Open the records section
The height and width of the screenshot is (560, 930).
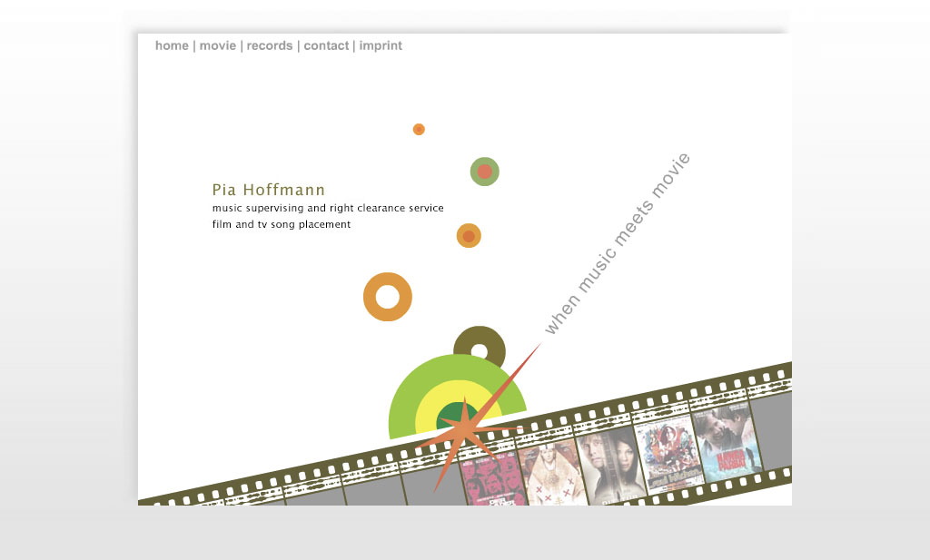[269, 45]
